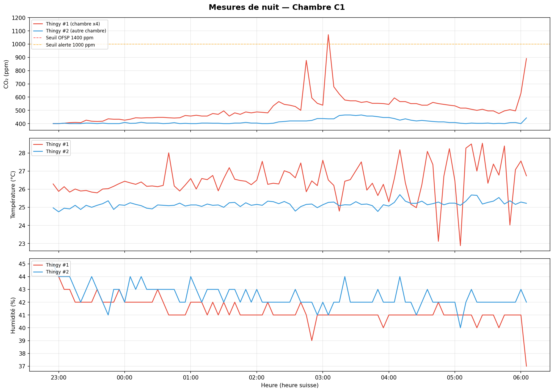This screenshot has height=392, width=554.
Task: Click the '44' humidity tick label
Action: pyautogui.click(x=22, y=277)
